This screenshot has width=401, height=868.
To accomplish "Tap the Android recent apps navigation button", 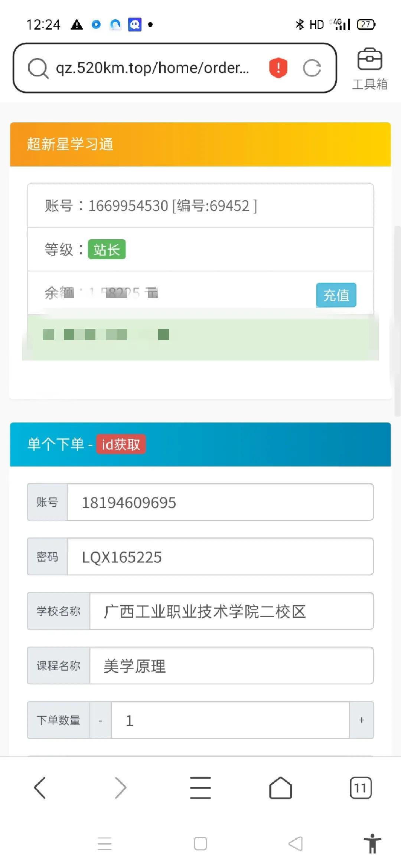I will [x=105, y=844].
